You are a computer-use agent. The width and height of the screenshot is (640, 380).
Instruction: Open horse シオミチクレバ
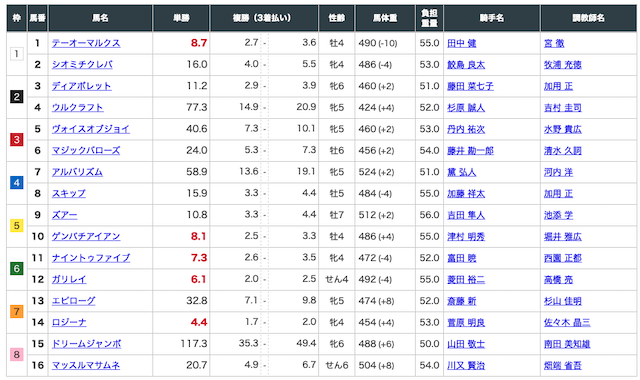pyautogui.click(x=82, y=64)
